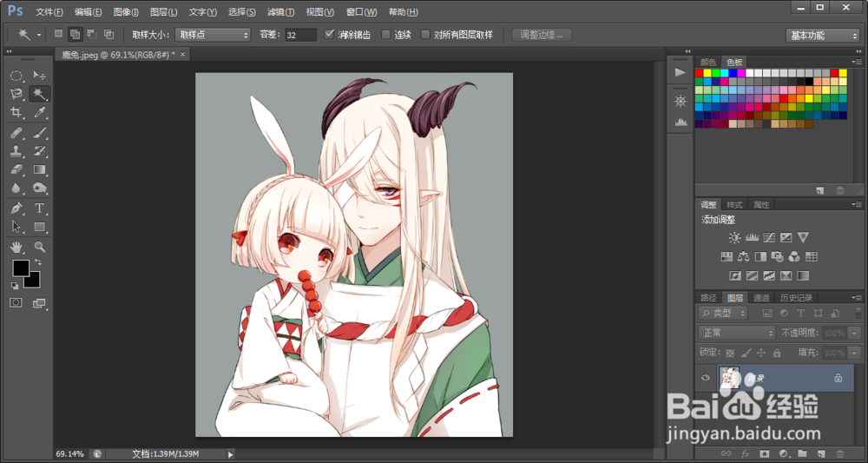
Task: Open the 文件 (File) menu
Action: pyautogui.click(x=49, y=11)
